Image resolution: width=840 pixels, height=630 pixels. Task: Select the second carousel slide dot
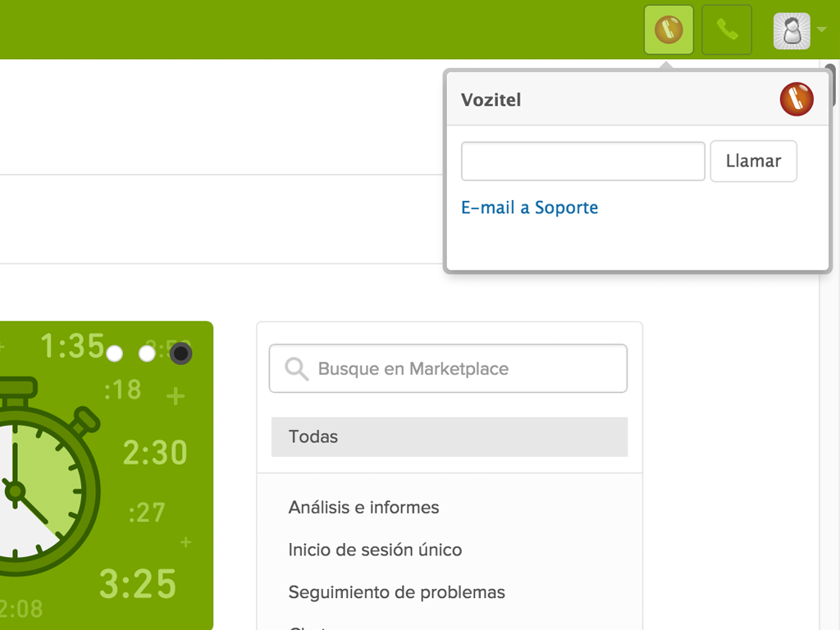click(147, 354)
